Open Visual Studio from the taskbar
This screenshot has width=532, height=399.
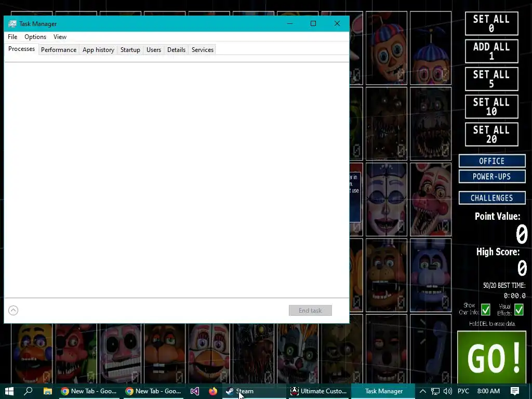coord(194,391)
